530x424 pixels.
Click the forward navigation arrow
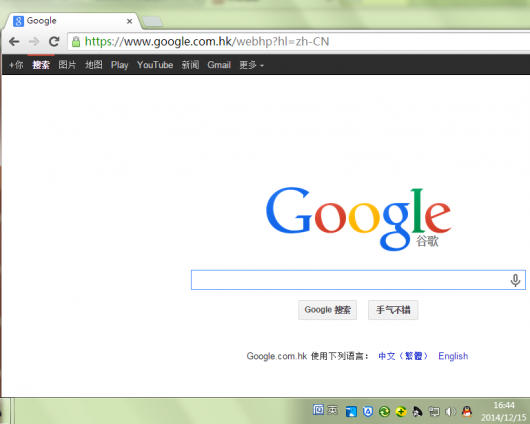[34, 42]
